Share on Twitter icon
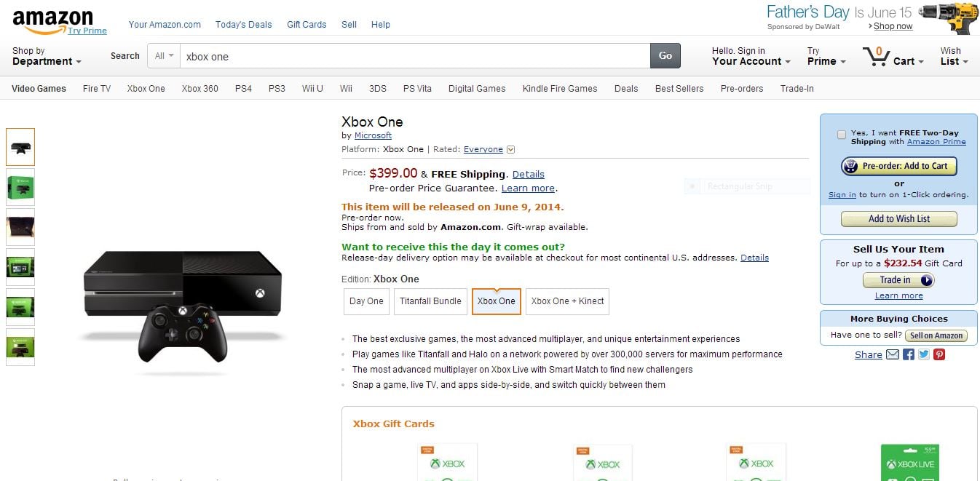 pos(924,355)
